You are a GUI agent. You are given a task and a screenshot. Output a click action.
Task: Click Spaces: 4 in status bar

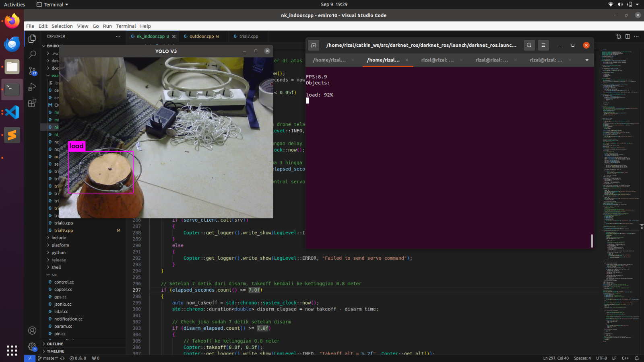582,358
